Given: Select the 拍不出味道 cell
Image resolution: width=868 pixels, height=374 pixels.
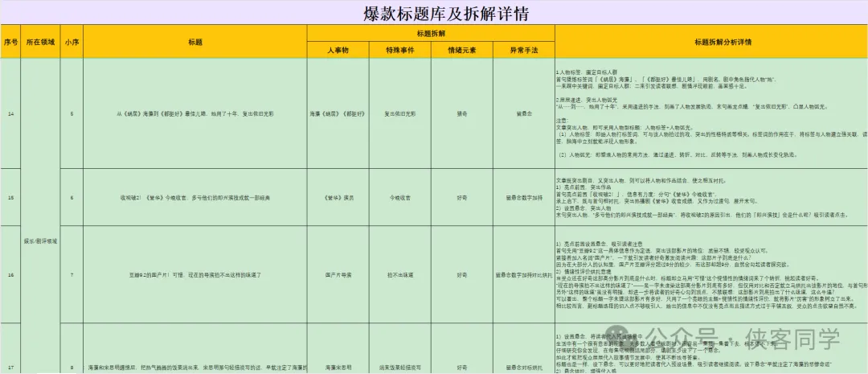Looking at the screenshot, I should [399, 274].
